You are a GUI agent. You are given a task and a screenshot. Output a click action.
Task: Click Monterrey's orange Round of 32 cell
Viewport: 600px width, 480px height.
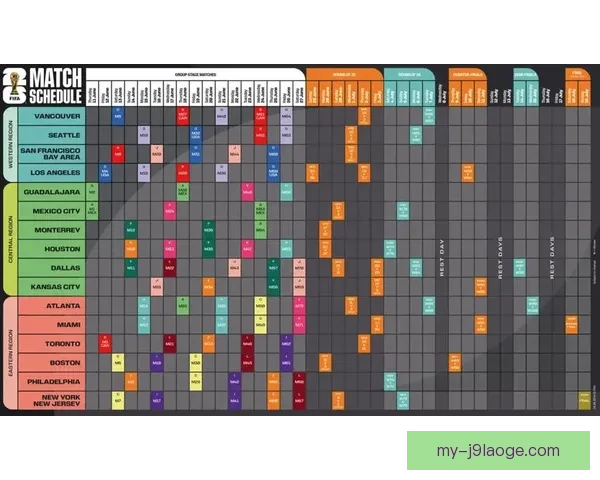click(325, 230)
